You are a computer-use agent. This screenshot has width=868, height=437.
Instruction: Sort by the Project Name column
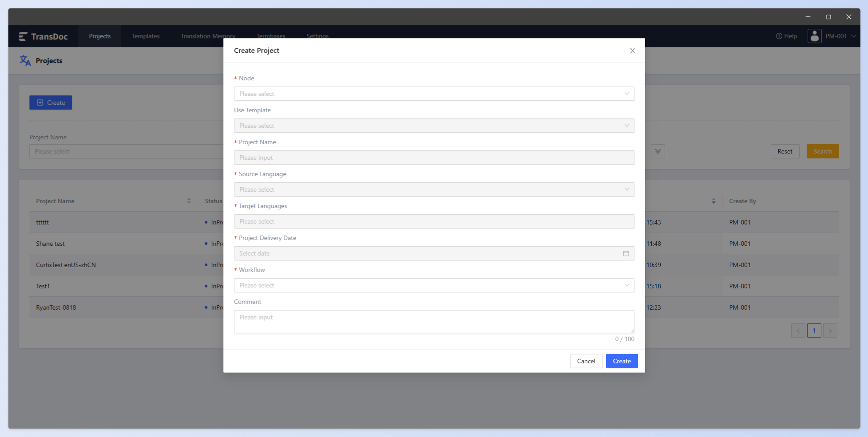coord(189,201)
